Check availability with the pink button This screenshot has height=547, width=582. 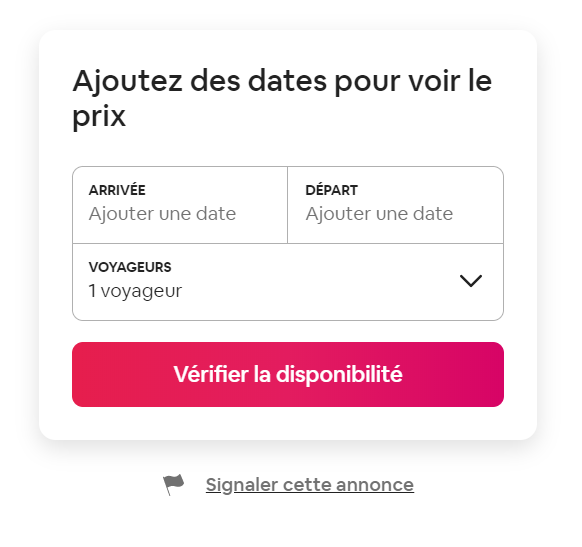[x=288, y=374]
